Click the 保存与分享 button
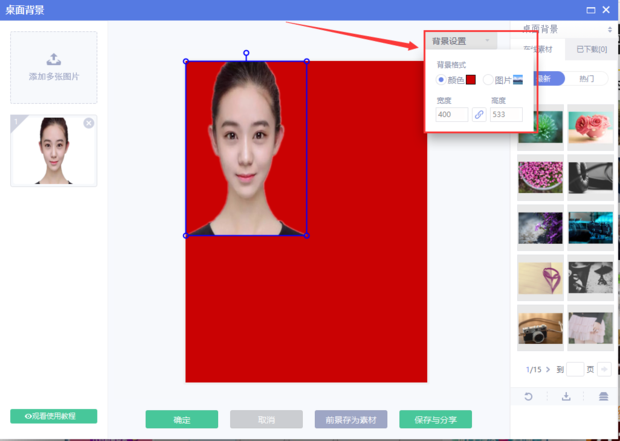 pos(435,419)
